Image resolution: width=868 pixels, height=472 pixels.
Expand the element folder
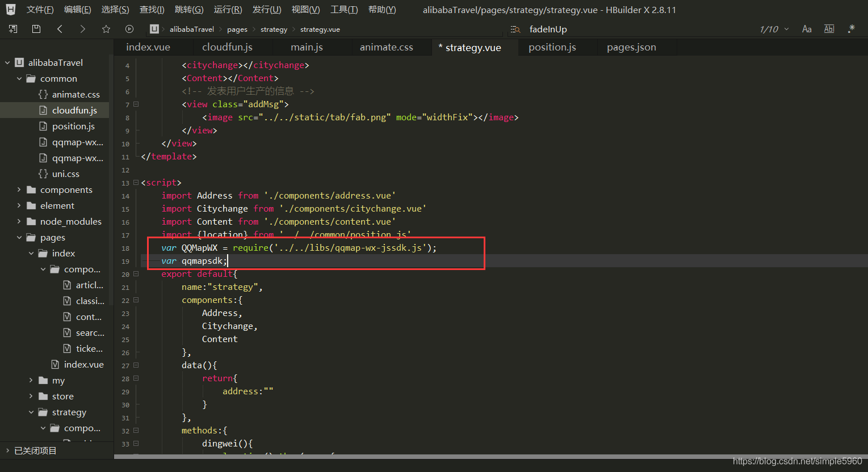click(19, 205)
